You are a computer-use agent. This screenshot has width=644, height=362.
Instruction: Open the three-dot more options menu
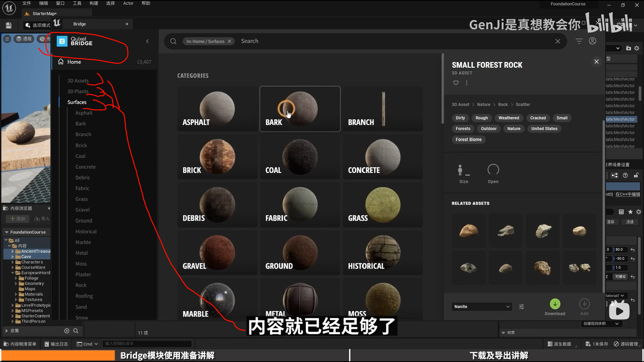point(467,83)
